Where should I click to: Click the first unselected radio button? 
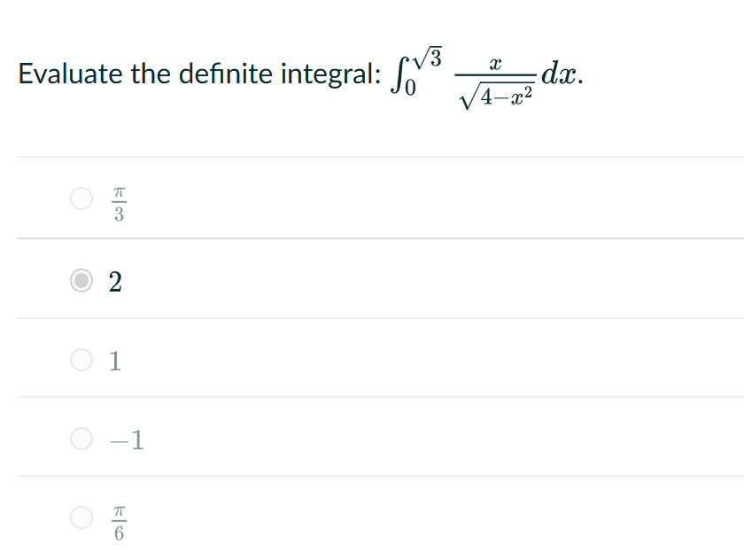[81, 198]
